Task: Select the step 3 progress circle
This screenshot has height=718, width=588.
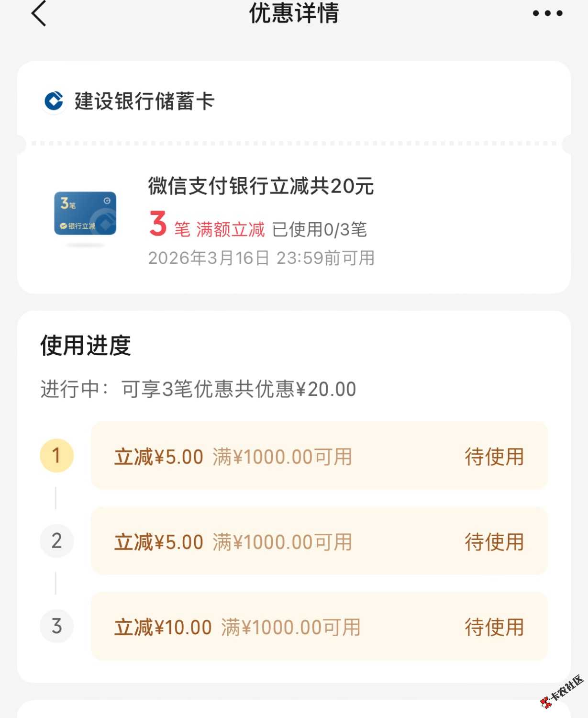Action: coord(56,626)
